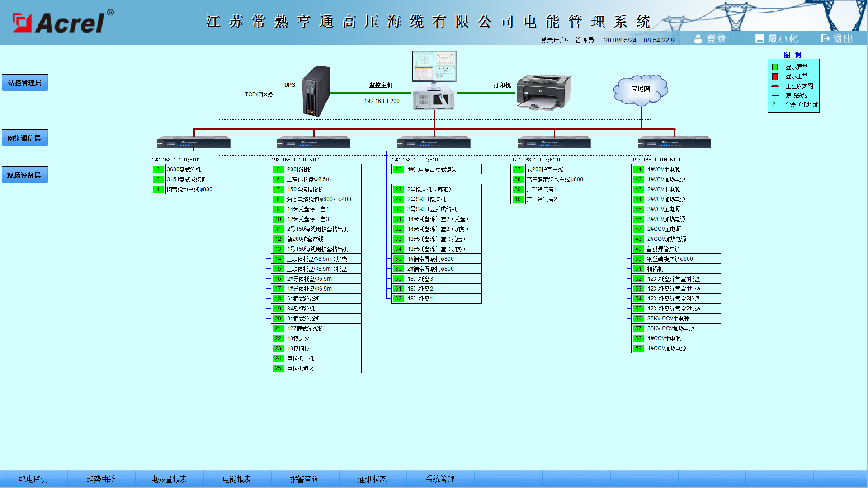Switch to the 趋势曲线 tab

101,479
